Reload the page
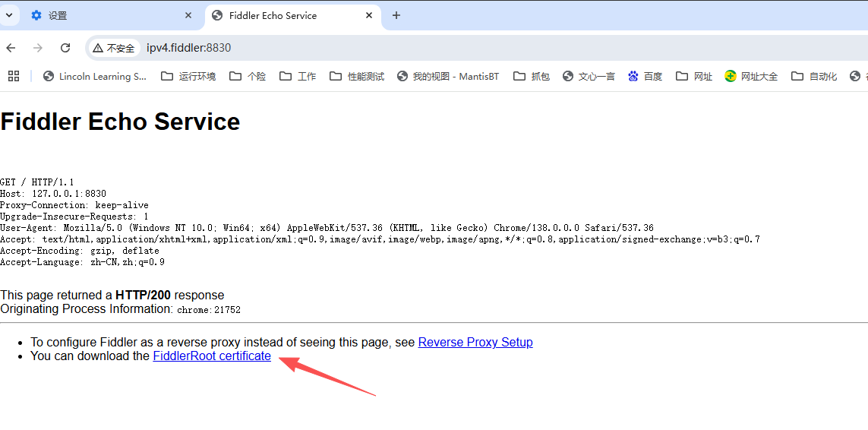 click(x=65, y=48)
